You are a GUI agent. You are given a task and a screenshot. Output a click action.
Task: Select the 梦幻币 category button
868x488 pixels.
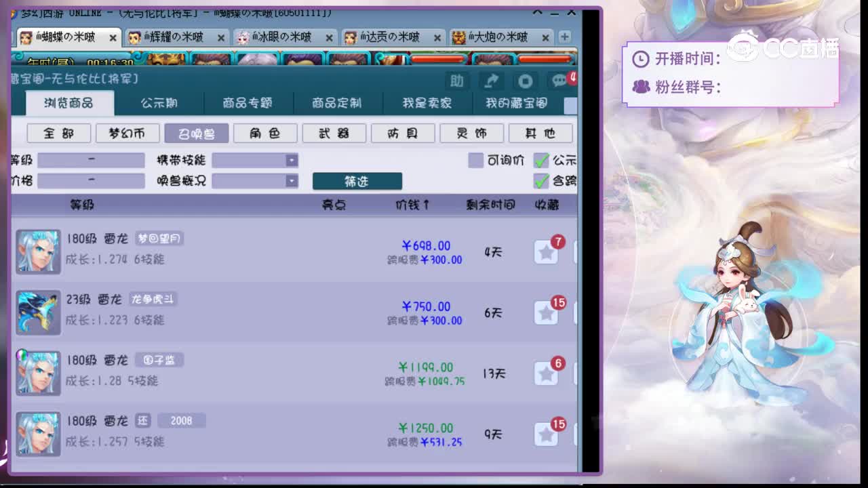(127, 134)
